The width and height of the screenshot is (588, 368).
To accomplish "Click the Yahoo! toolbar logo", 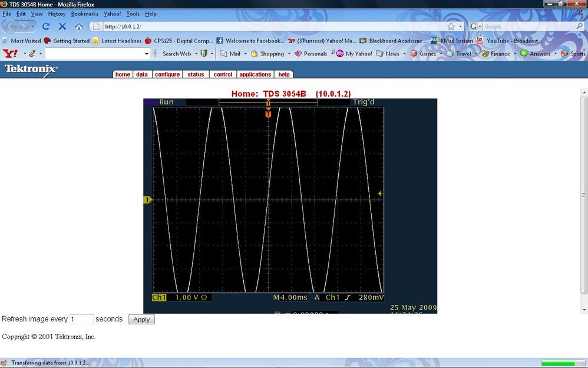I will [10, 53].
